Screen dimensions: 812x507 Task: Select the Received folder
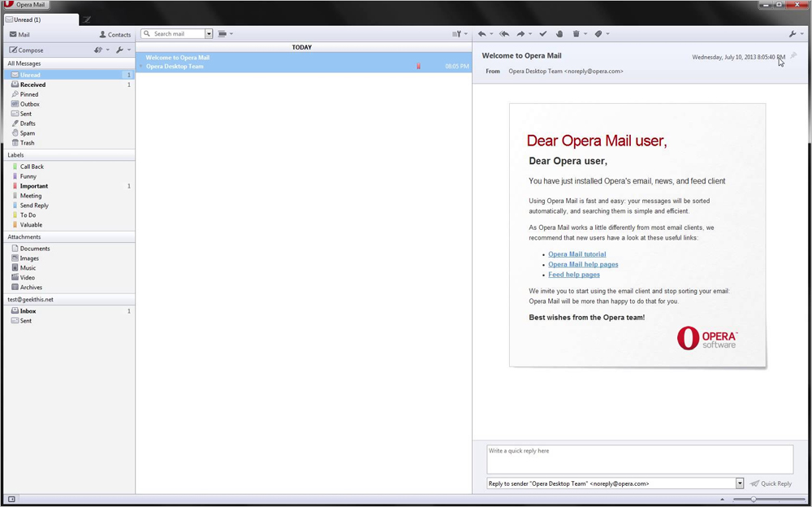point(69,84)
